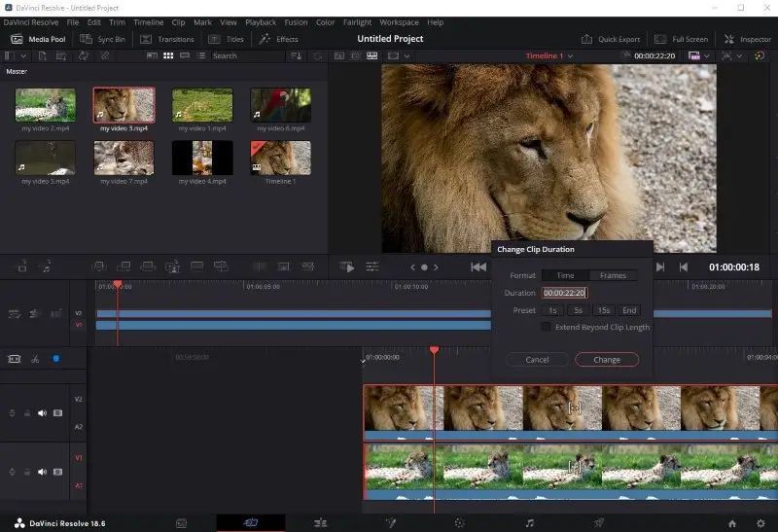This screenshot has width=778, height=532.
Task: Choose the 1s duration preset
Action: pos(552,310)
